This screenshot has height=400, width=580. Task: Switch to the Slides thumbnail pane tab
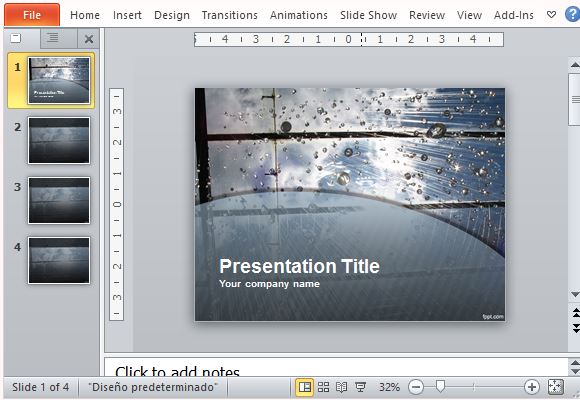(x=16, y=38)
